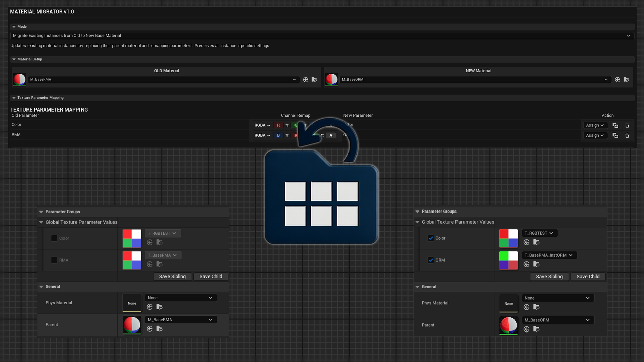The image size is (644, 362).
Task: Click the red R channel in Color row
Action: [x=278, y=125]
